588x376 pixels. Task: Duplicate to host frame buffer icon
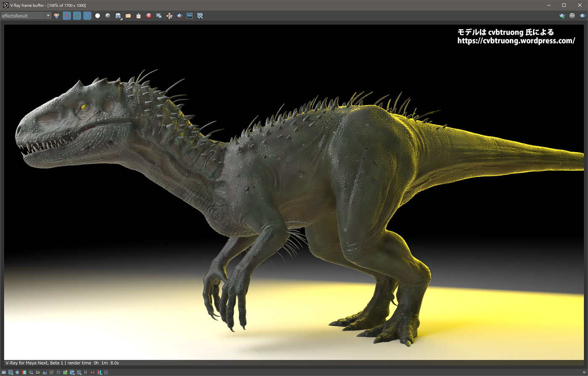coord(159,16)
